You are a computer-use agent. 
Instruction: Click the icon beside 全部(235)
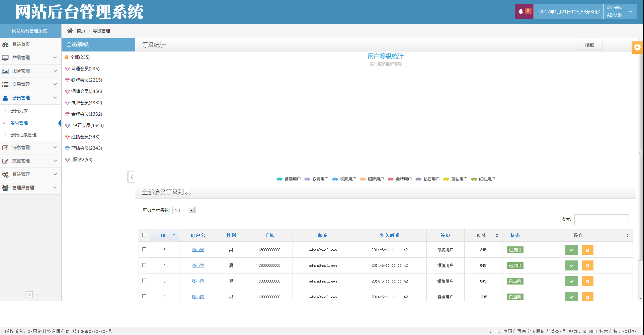pos(67,58)
